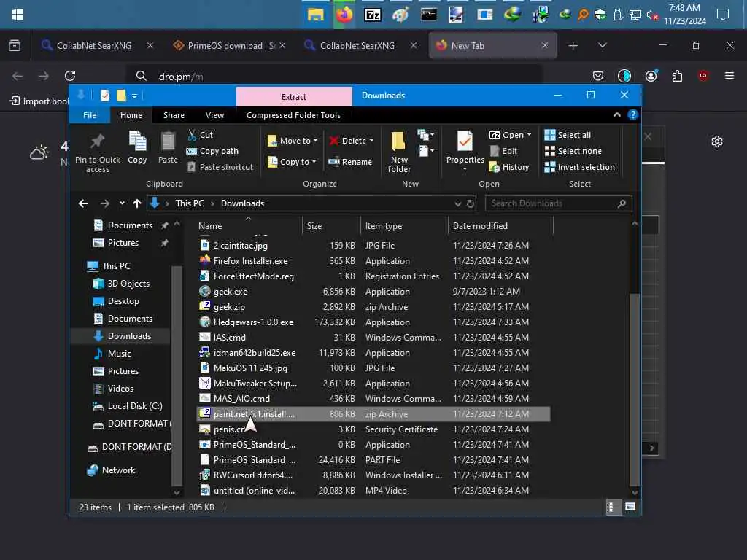The width and height of the screenshot is (747, 560).
Task: Select Network in navigation pane
Action: 112,470
